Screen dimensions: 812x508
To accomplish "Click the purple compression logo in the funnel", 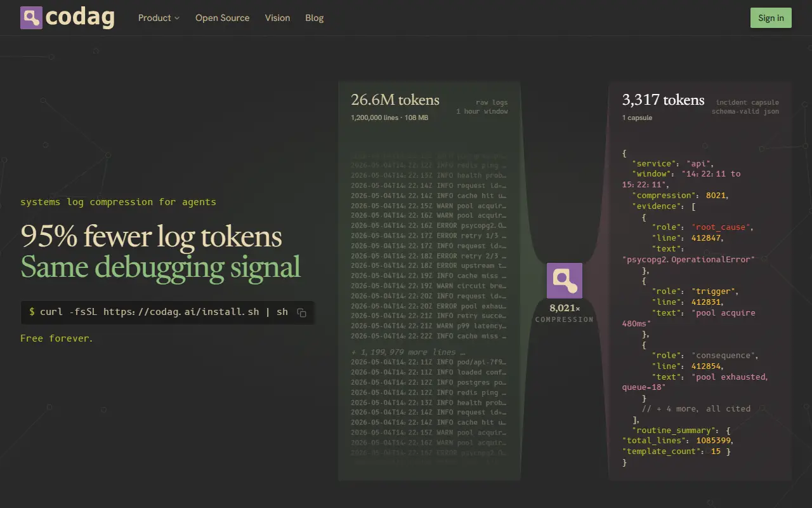I will click(x=564, y=281).
